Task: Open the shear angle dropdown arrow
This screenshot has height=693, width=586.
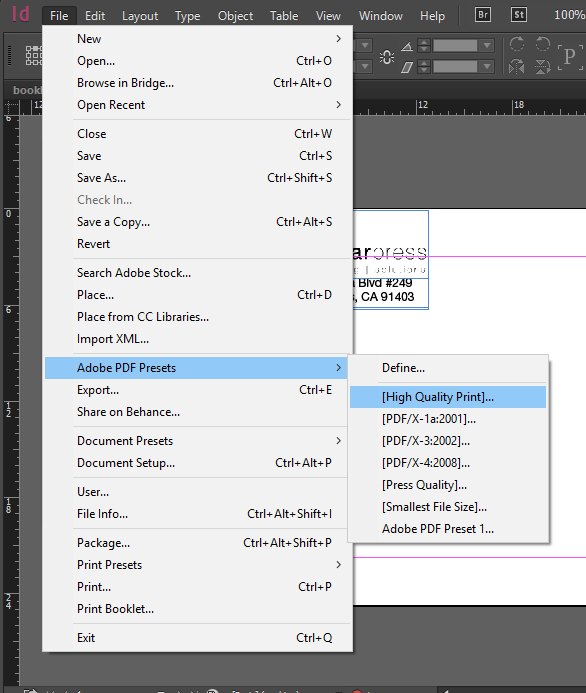Action: coord(487,67)
